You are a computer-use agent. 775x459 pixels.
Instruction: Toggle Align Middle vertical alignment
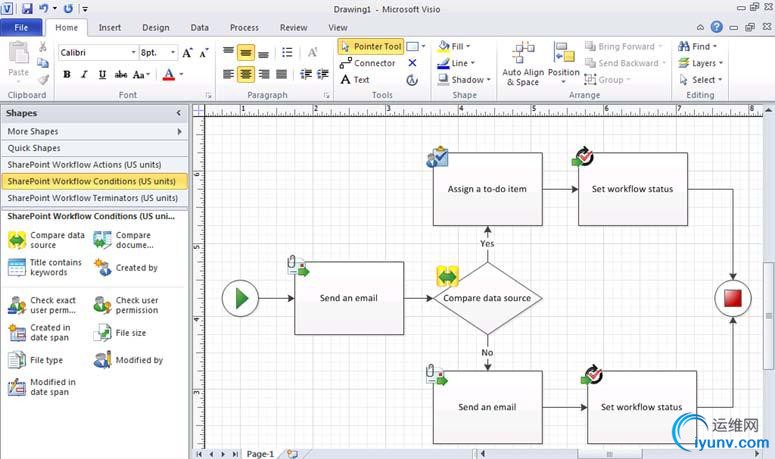(x=246, y=52)
